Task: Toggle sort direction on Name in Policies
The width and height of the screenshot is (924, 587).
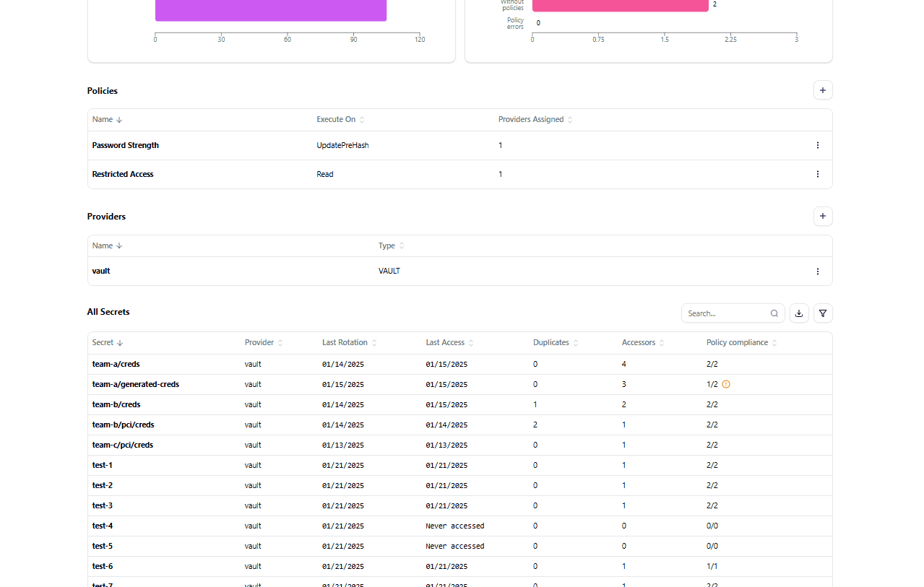Action: 118,119
